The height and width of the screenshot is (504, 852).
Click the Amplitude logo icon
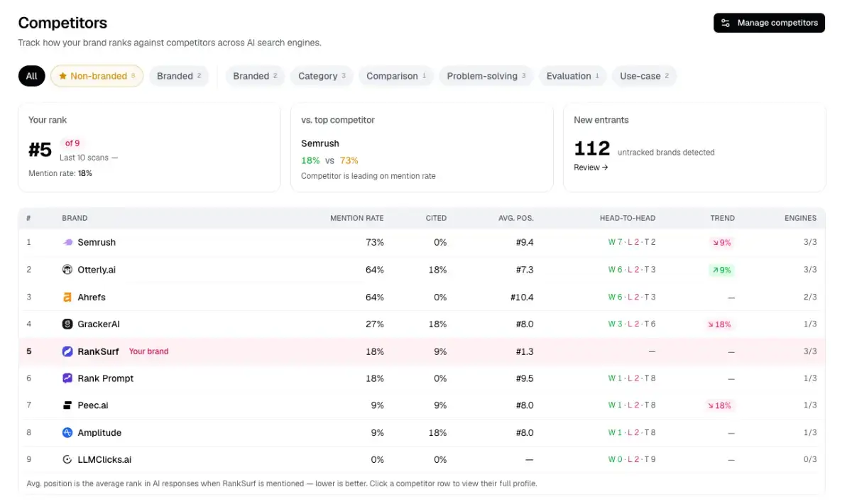67,432
